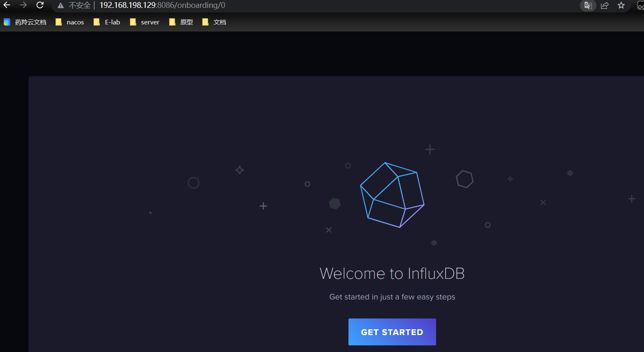Click the browser forward arrow
This screenshot has width=644, height=352.
click(x=23, y=5)
